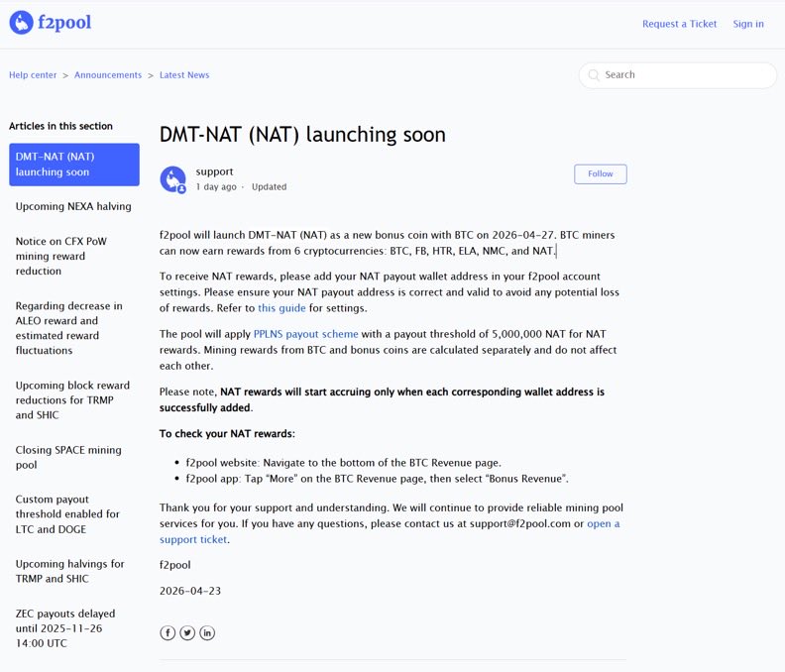Go to Help center breadcrumb
Screen dimensions: 785x672
33,75
